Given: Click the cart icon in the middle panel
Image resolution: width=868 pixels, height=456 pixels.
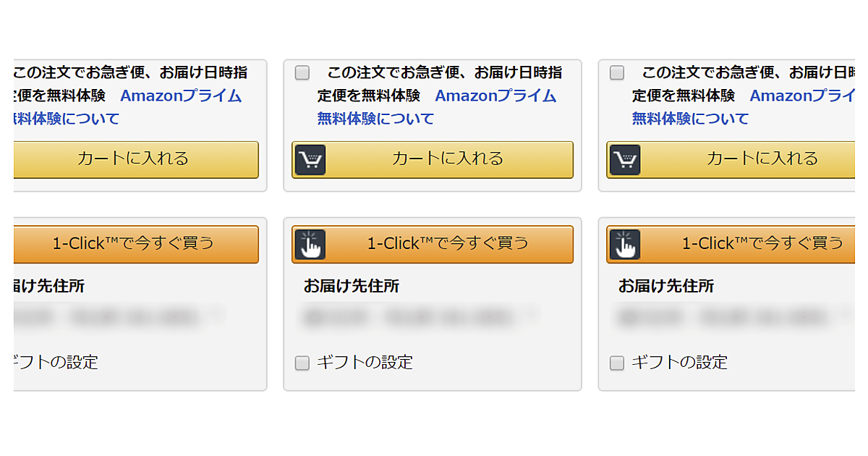Looking at the screenshot, I should pos(310,160).
